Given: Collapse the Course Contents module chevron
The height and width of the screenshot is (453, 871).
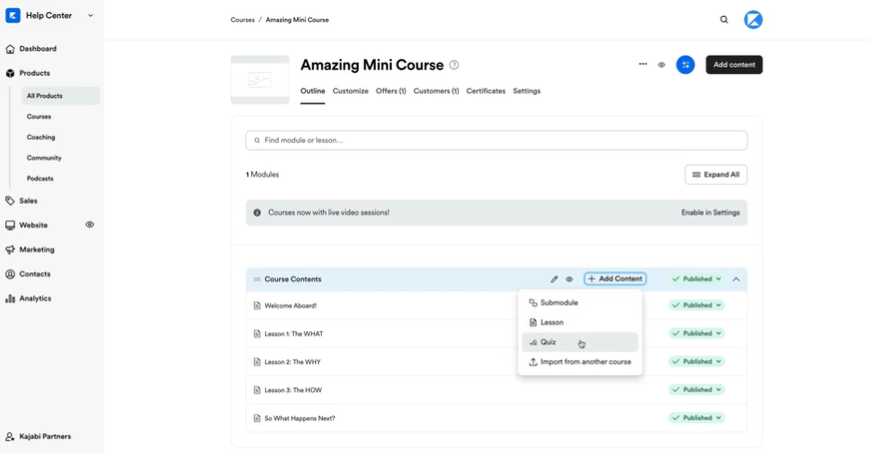Looking at the screenshot, I should pyautogui.click(x=736, y=279).
